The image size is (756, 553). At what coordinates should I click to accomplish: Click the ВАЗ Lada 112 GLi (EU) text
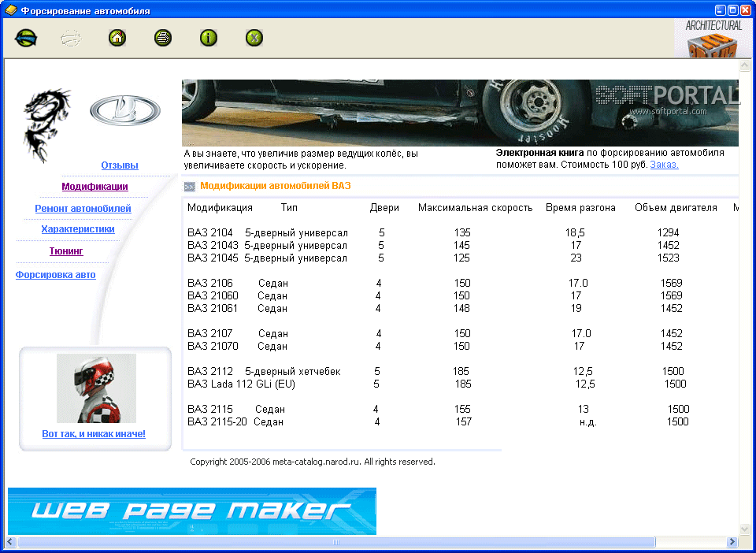point(241,384)
